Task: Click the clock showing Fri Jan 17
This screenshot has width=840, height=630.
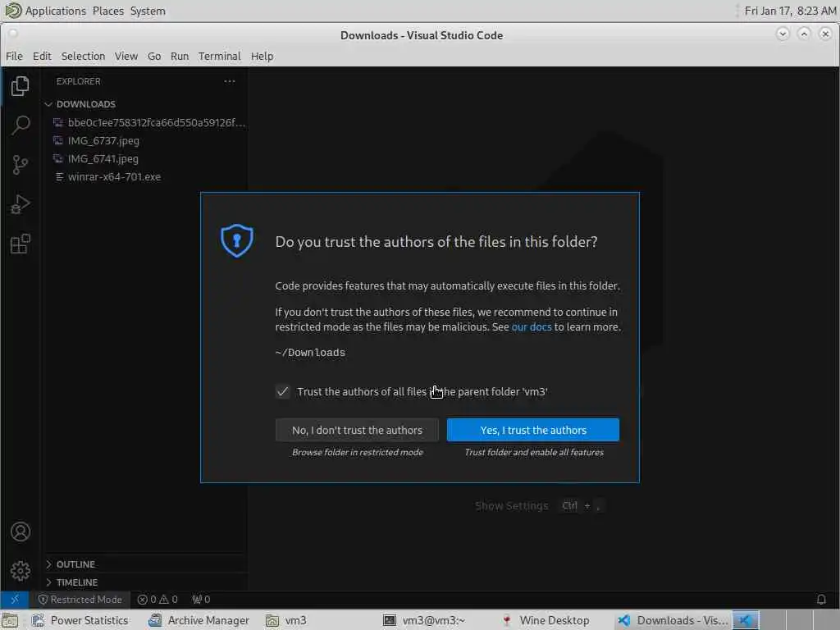Action: coord(790,11)
